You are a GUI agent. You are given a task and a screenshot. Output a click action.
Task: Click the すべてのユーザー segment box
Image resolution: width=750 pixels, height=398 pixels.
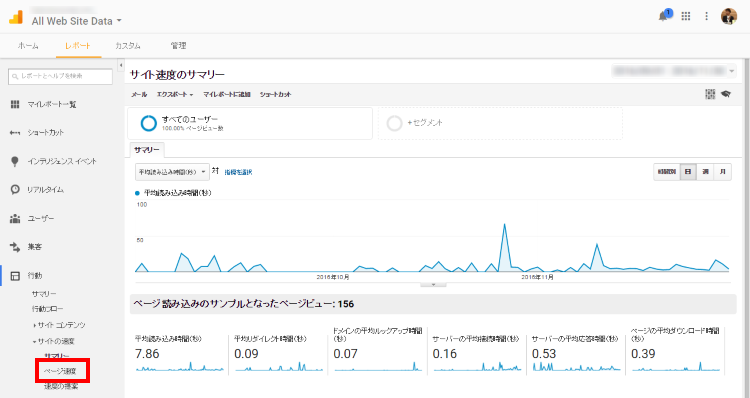250,123
